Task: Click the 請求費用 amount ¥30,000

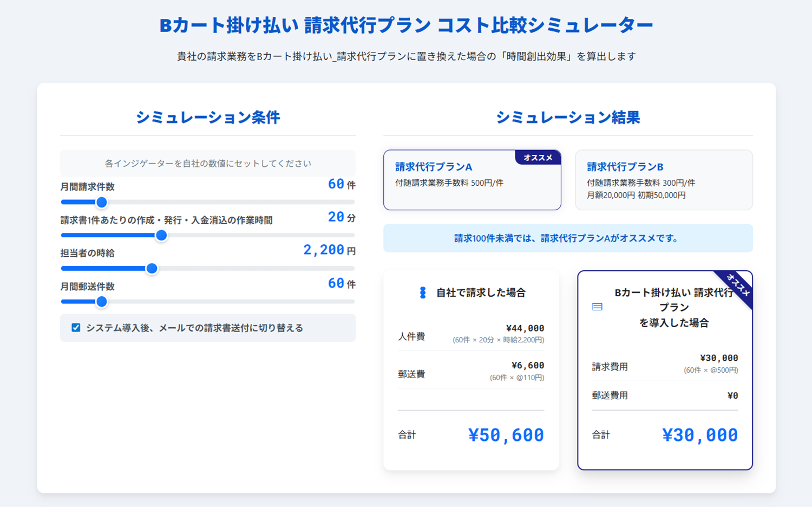Action: point(718,358)
